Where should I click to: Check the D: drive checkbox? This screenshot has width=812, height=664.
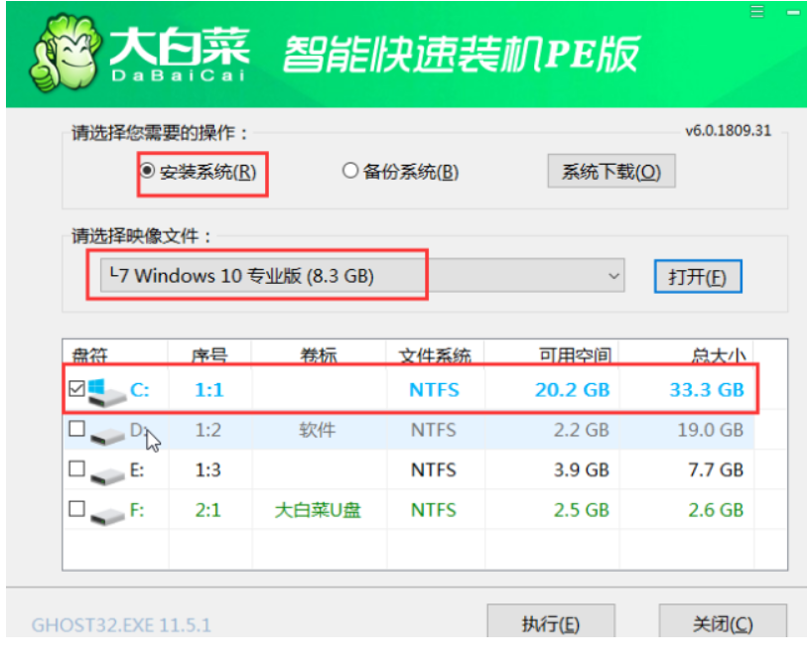click(x=76, y=429)
